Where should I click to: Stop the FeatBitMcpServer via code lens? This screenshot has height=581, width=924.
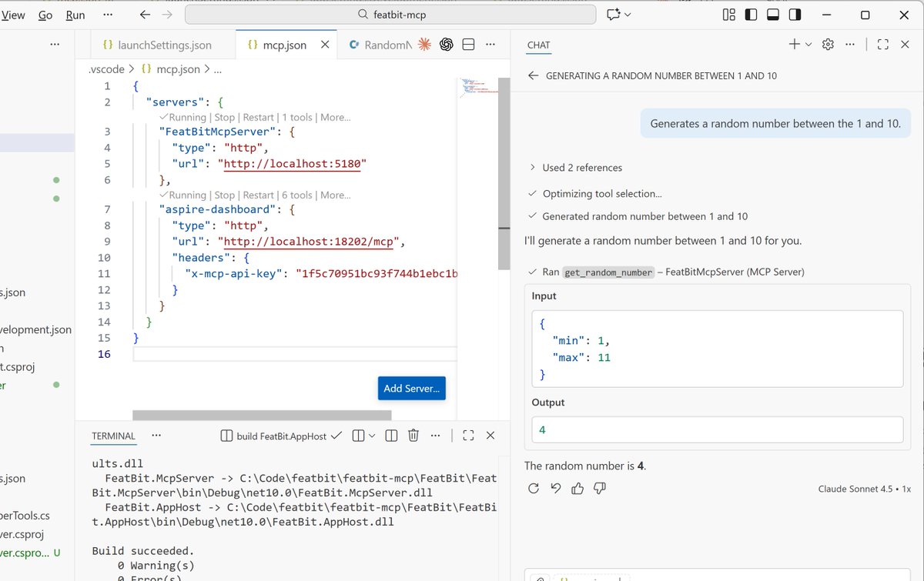coord(224,118)
